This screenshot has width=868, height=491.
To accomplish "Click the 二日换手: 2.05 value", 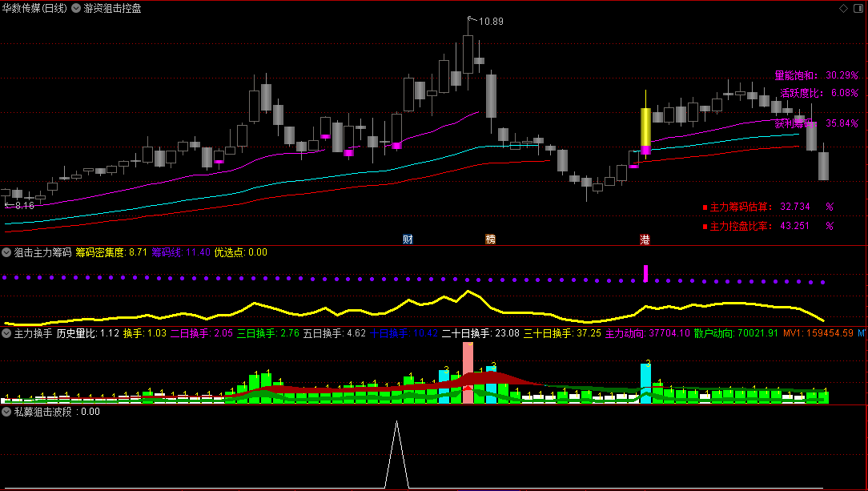I will pos(202,333).
